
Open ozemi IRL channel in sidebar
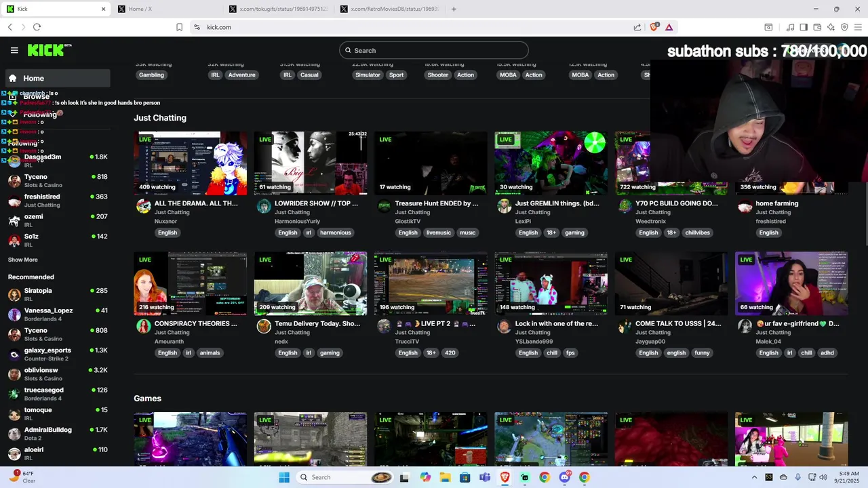pos(58,220)
